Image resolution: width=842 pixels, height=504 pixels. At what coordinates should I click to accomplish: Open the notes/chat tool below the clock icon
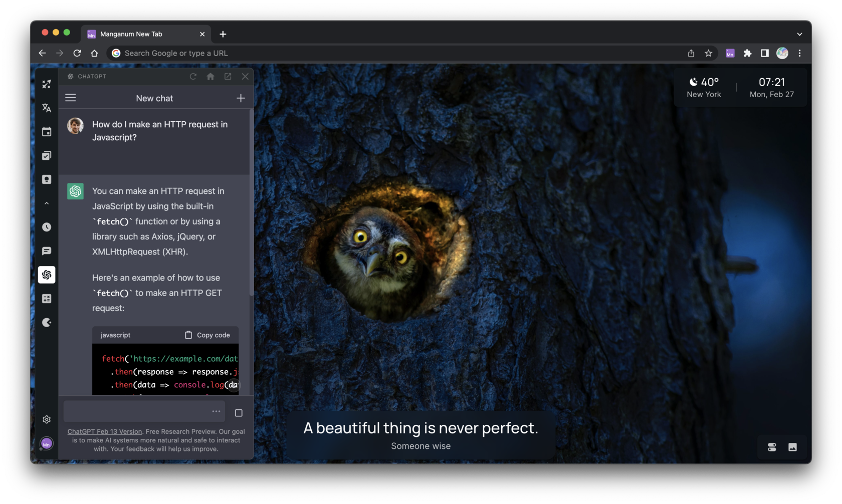(47, 250)
